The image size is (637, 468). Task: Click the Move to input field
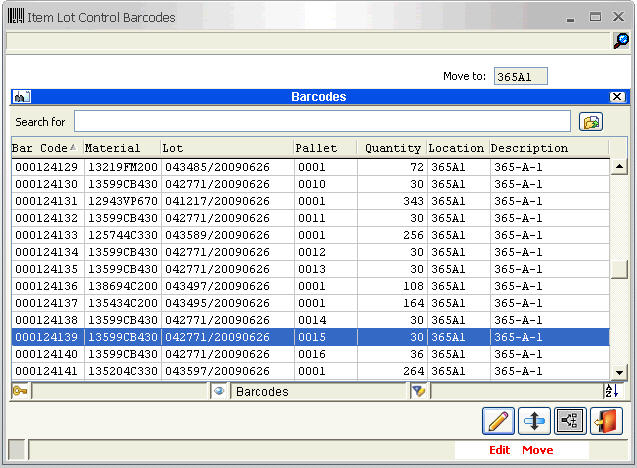[521, 76]
